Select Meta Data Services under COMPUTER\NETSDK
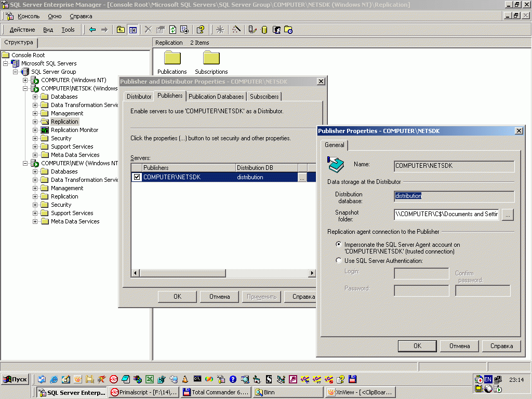 pos(75,155)
